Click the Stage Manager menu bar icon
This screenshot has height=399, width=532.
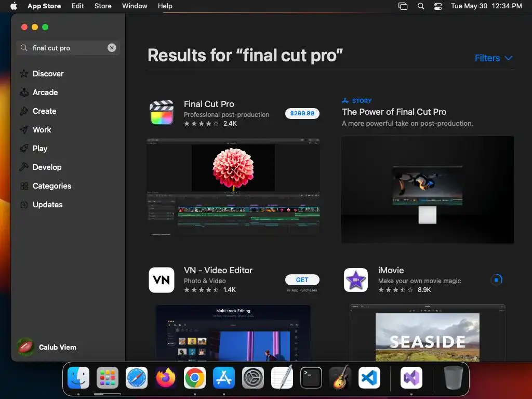403,6
